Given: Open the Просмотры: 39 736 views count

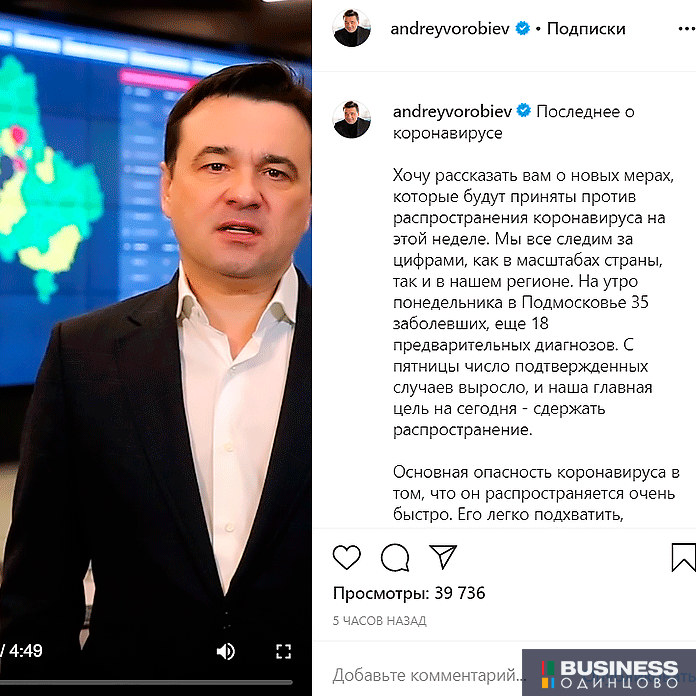Looking at the screenshot, I should [x=409, y=593].
